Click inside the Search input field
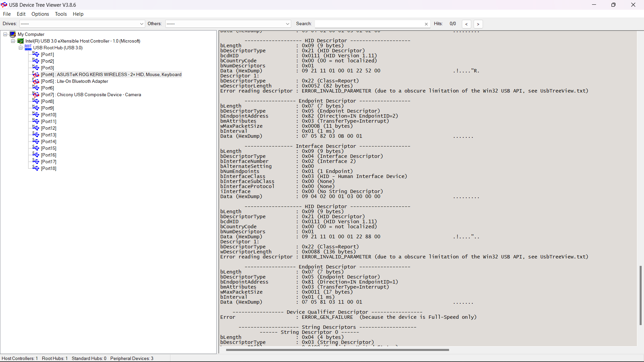The width and height of the screenshot is (644, 362). pos(369,24)
